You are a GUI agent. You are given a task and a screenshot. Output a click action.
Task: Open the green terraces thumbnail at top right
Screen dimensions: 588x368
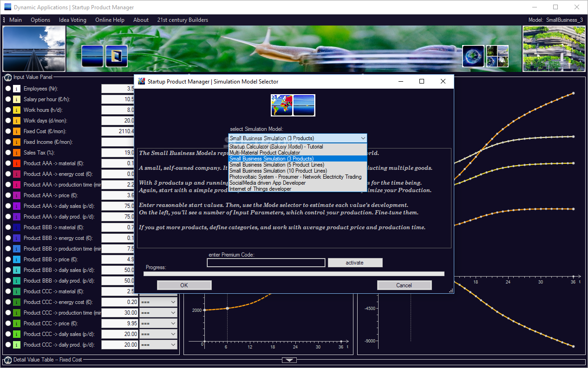[554, 49]
